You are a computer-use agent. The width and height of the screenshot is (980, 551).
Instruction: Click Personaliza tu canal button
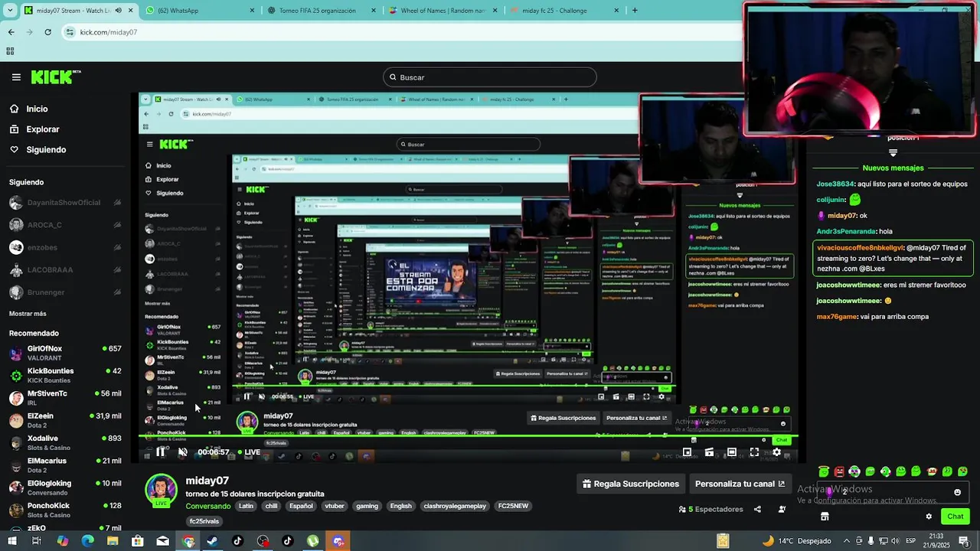740,484
